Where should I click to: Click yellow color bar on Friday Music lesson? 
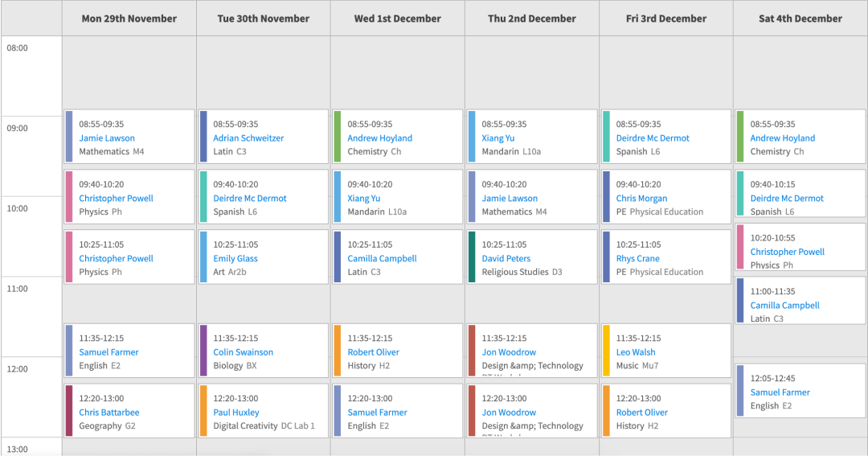pyautogui.click(x=607, y=350)
